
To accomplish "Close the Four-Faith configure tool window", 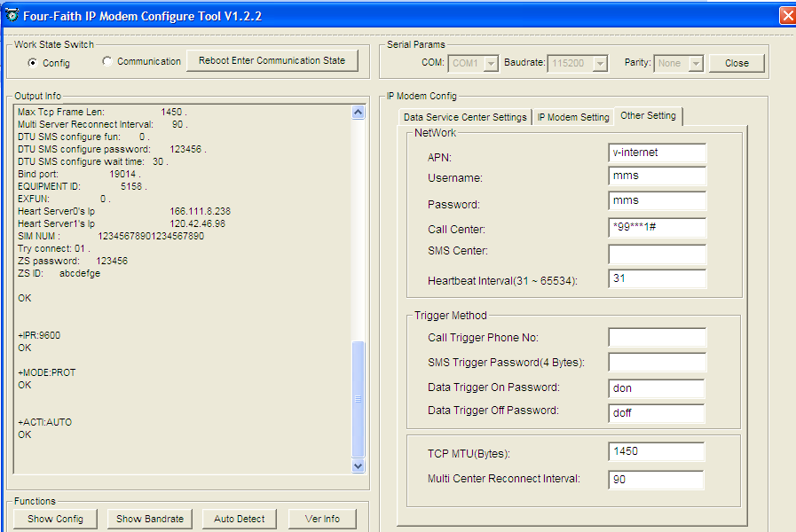I will [x=788, y=16].
